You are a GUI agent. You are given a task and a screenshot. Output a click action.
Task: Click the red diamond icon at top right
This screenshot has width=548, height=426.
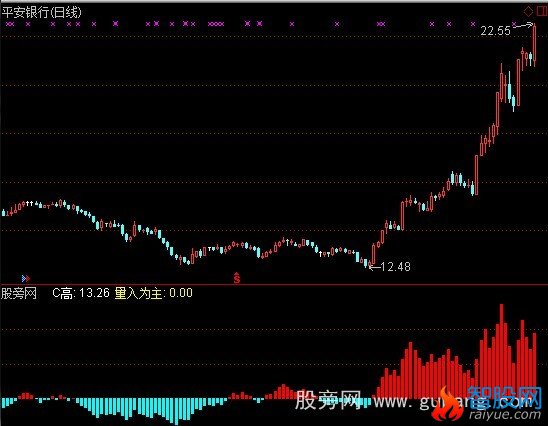(x=528, y=12)
